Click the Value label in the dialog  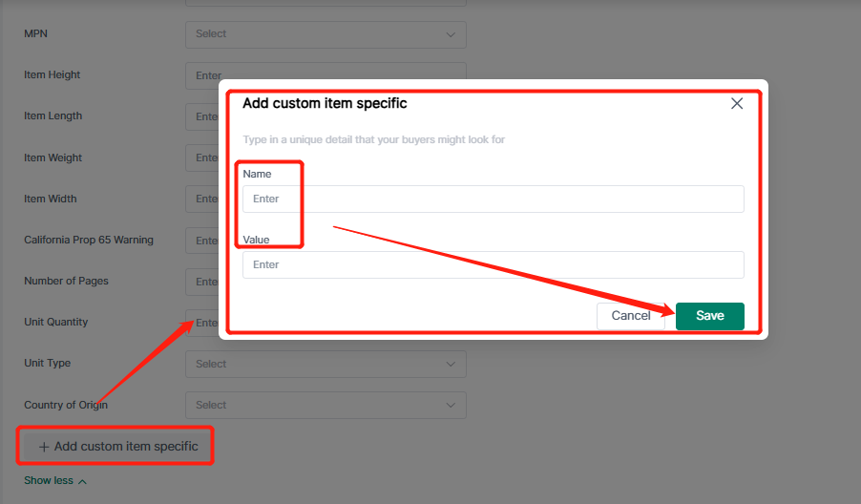click(256, 240)
